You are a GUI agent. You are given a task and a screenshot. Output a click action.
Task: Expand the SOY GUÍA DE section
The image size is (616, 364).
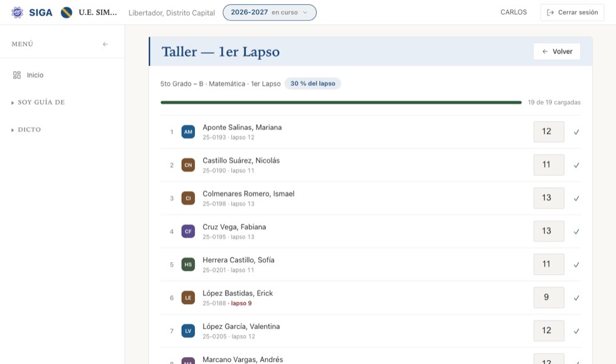pos(38,102)
